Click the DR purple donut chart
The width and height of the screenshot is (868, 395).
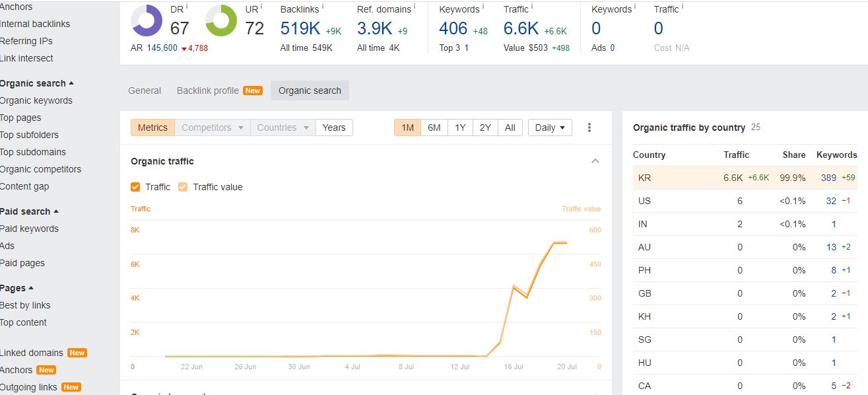tap(147, 21)
